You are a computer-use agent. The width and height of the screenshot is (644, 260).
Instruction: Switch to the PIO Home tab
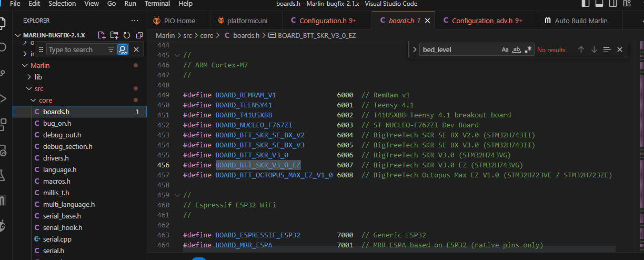pyautogui.click(x=179, y=21)
